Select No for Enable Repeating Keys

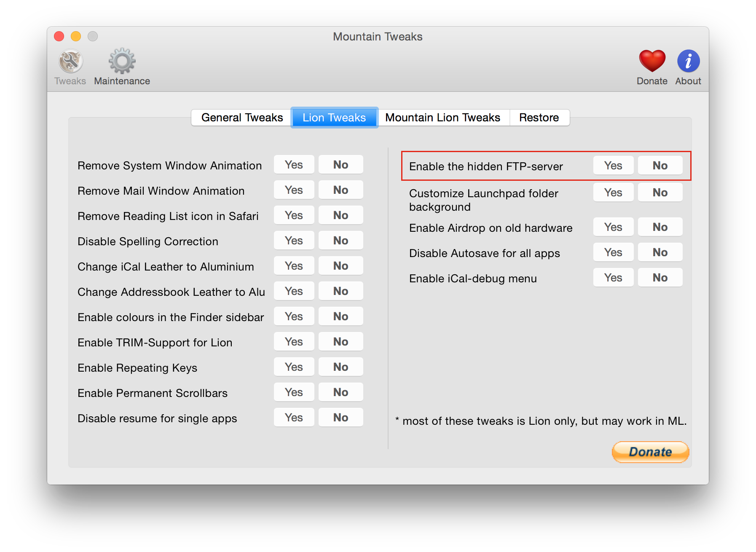[x=340, y=367]
